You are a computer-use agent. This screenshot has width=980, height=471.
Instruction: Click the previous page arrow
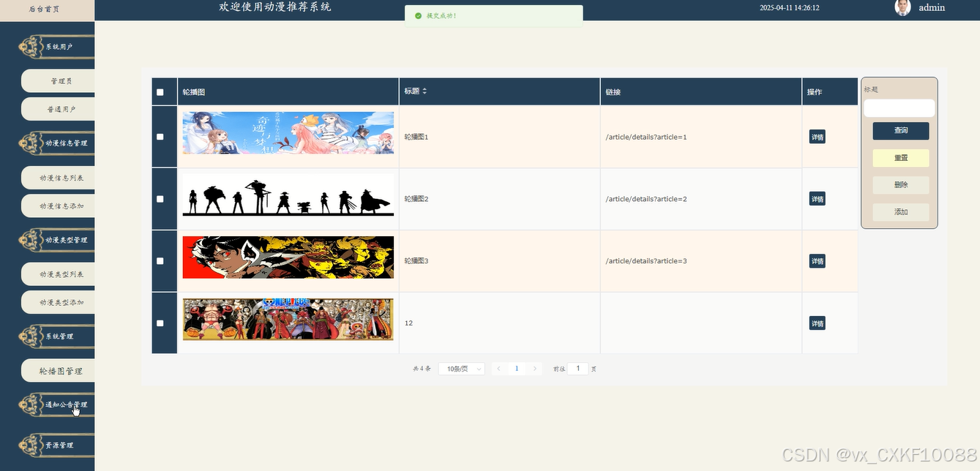coord(498,369)
